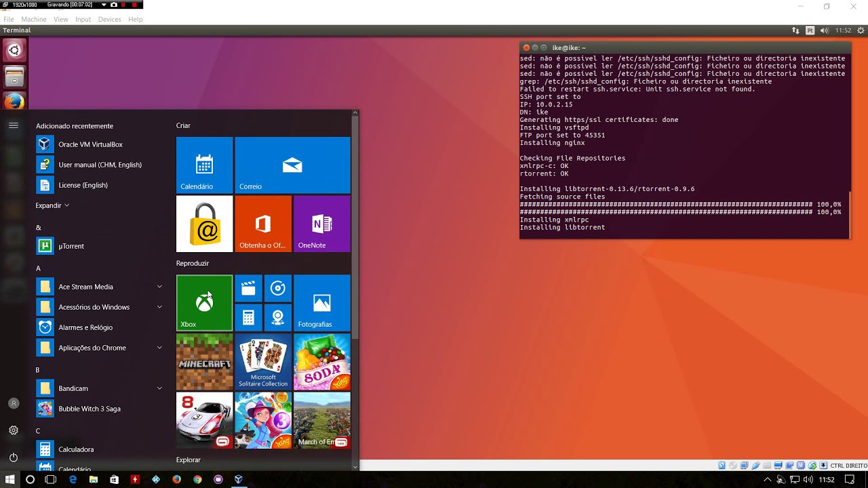Open Settings gear in Start menu
This screenshot has height=488, width=868.
point(14,430)
